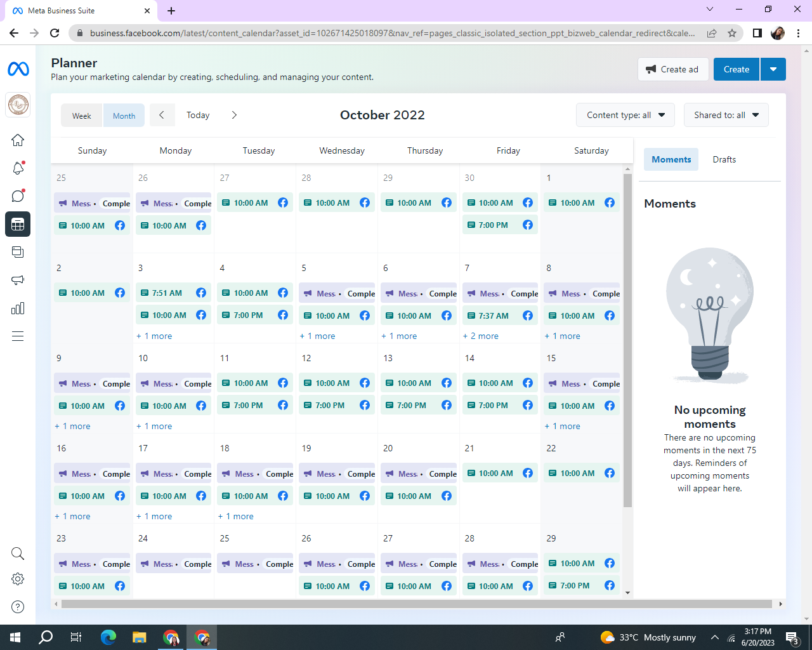812x650 pixels.
Task: Click the horizontal scrollbar's right arrow
Action: [x=781, y=604]
